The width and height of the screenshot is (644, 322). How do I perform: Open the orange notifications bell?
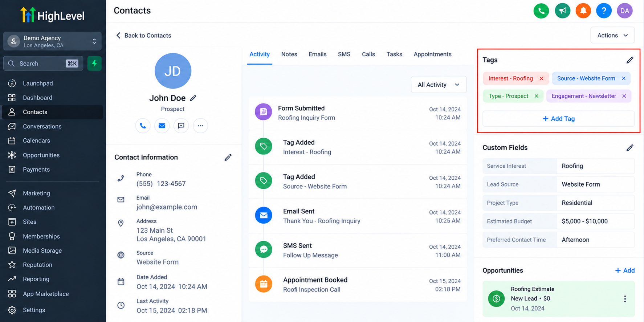583,11
